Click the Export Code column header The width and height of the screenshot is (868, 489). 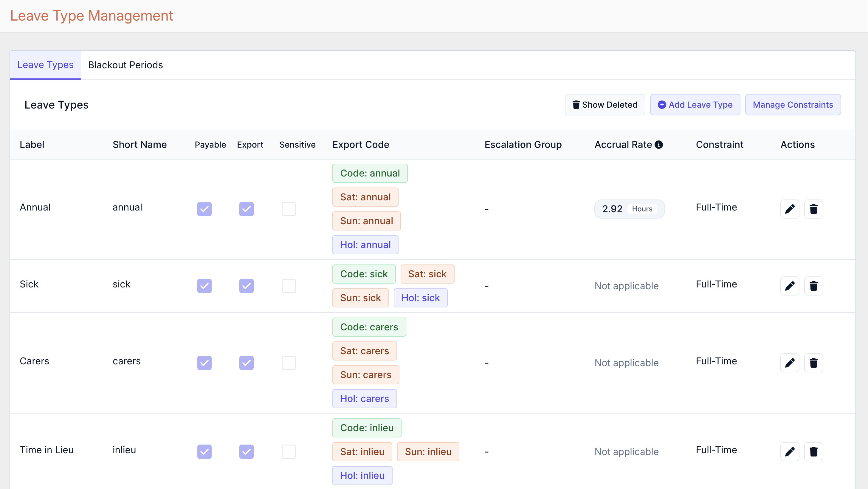pos(361,145)
